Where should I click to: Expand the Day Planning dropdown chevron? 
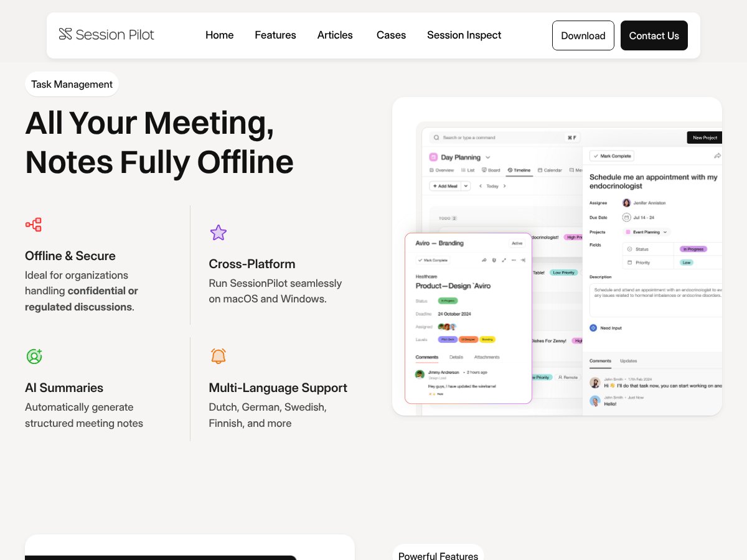tap(488, 157)
